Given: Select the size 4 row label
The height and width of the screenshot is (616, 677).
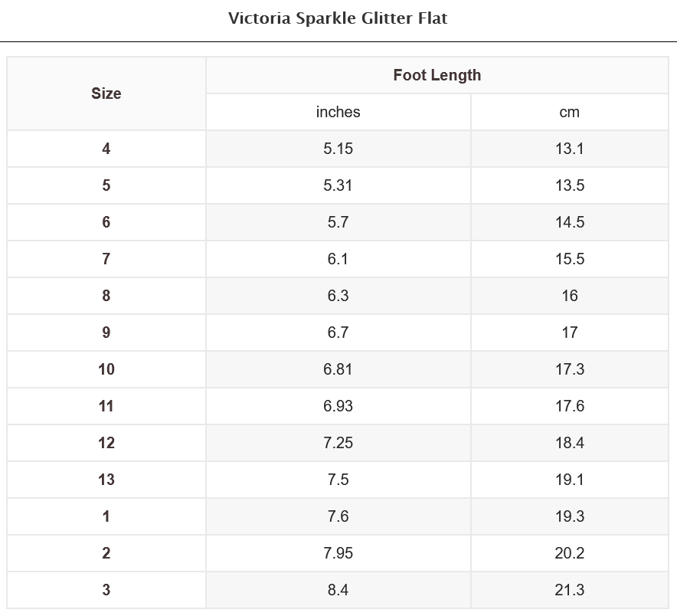Looking at the screenshot, I should click(x=106, y=149).
